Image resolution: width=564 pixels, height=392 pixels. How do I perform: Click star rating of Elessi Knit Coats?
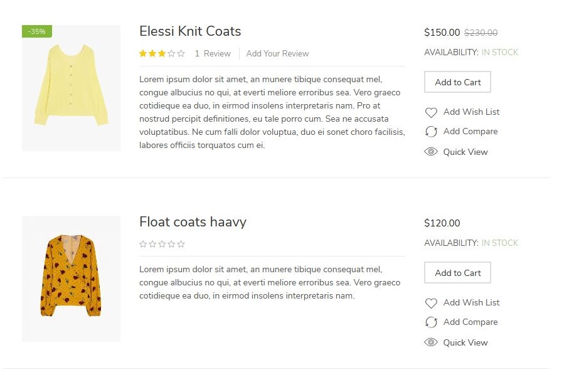pos(162,54)
